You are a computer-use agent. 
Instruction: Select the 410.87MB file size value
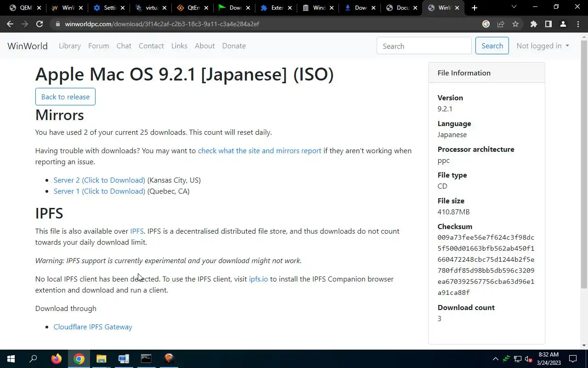click(453, 212)
